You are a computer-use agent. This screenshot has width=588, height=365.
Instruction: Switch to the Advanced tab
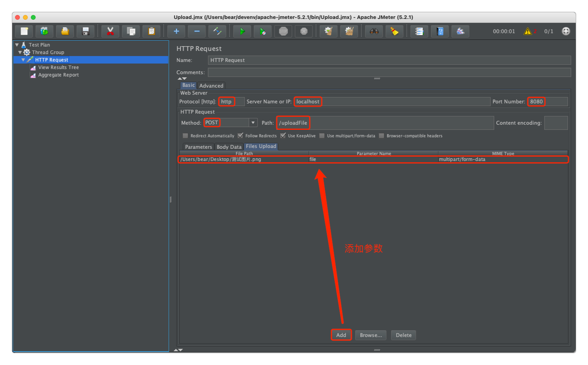[211, 86]
